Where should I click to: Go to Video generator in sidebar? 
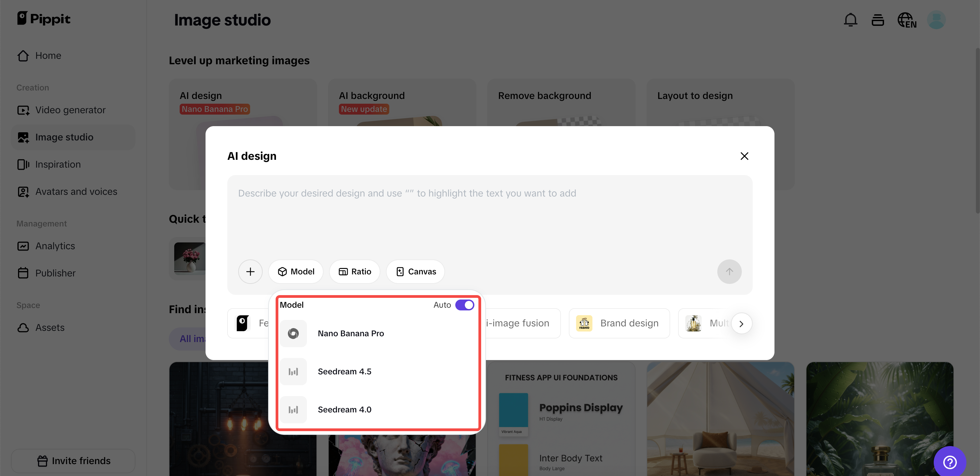pyautogui.click(x=70, y=110)
